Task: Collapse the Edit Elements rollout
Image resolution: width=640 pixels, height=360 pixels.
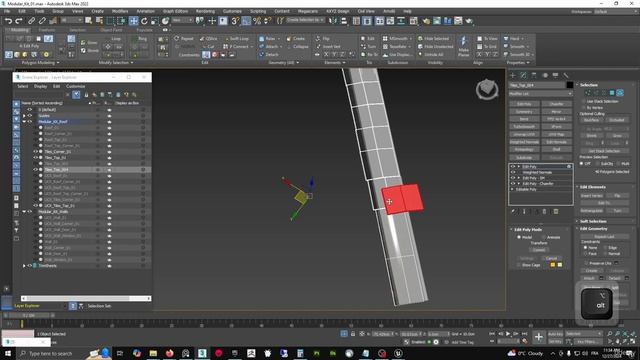Action: pos(593,187)
